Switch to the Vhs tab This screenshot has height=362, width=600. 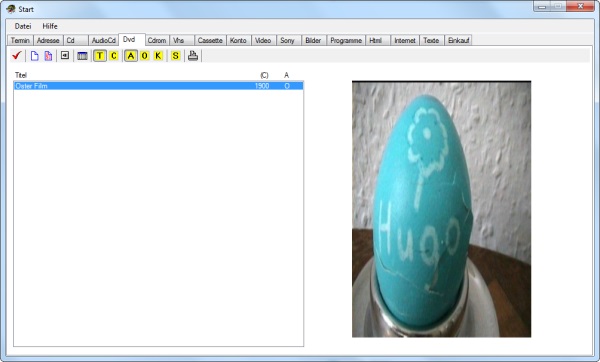pos(182,40)
